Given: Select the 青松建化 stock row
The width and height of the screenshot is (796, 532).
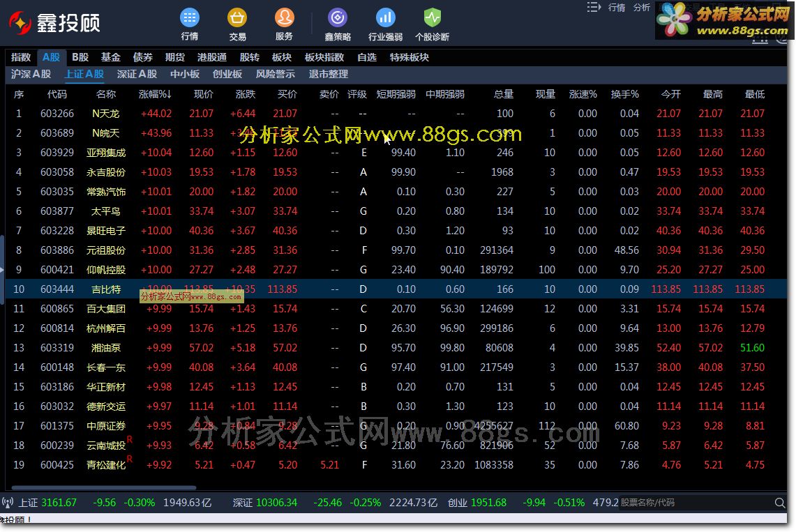Looking at the screenshot, I should [396, 465].
